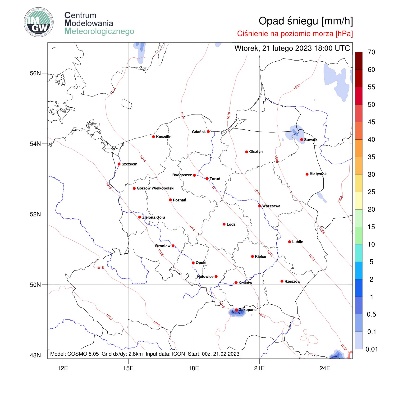Click the 'Wtorek, 21 lutego 2023 18:00 UTC' timestamp

point(292,48)
